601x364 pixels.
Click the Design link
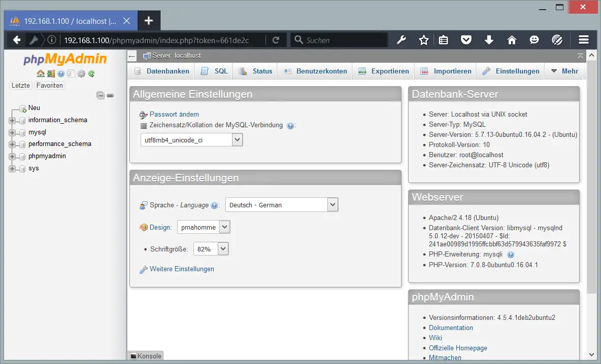click(160, 227)
